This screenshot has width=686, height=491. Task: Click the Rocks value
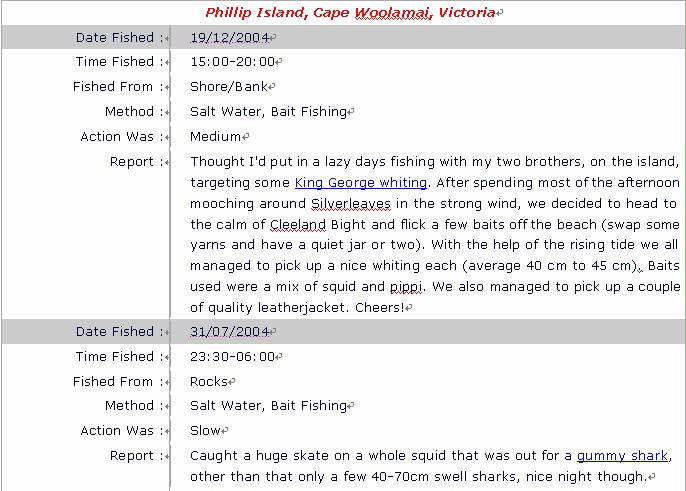pyautogui.click(x=209, y=382)
